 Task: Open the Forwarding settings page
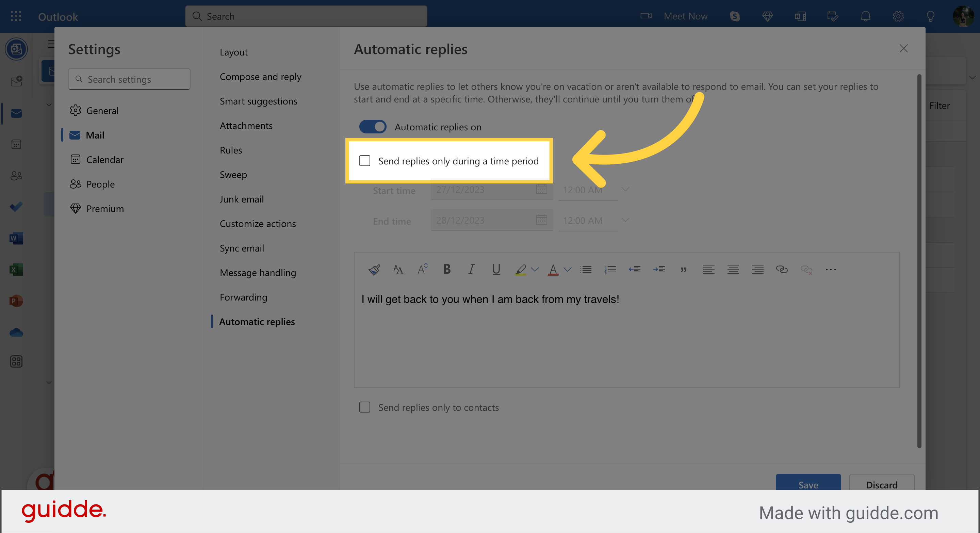pyautogui.click(x=244, y=297)
